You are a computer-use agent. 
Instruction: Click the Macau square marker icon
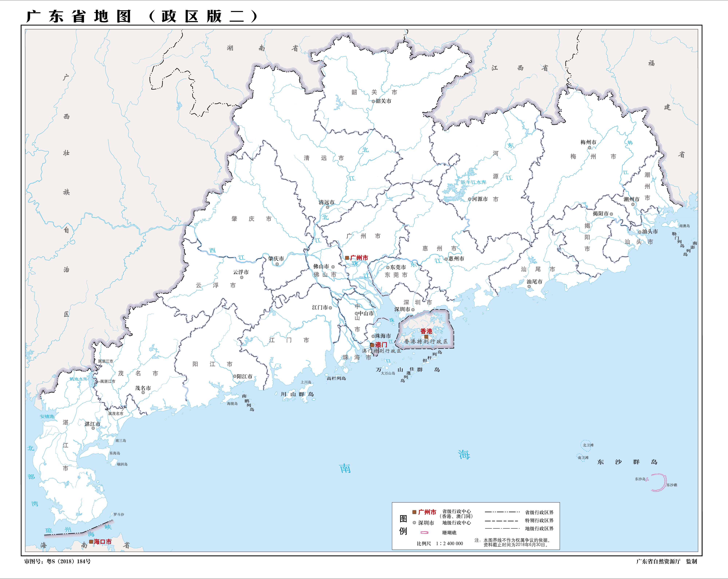372,345
